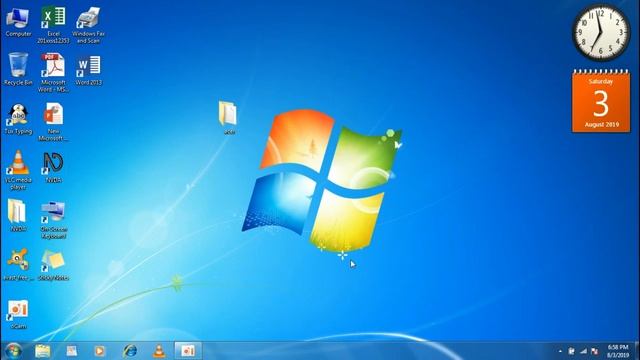The width and height of the screenshot is (640, 360).
Task: Open the network signal tray icon
Action: click(583, 351)
